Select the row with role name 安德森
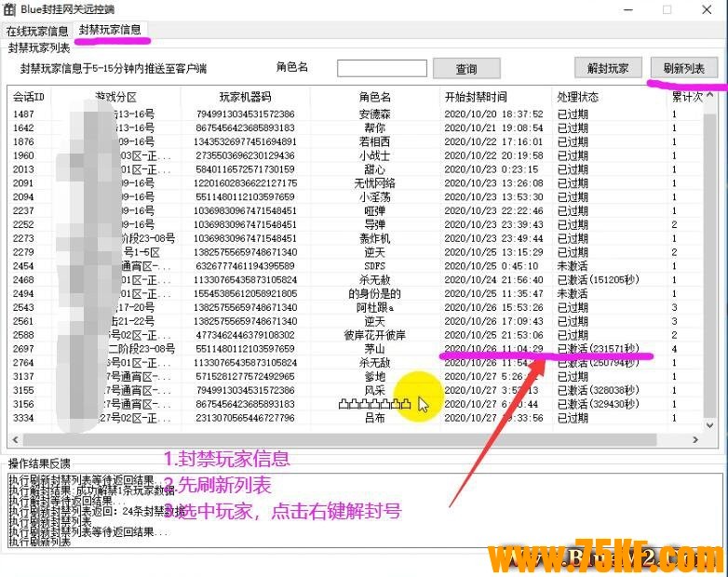The height and width of the screenshot is (577, 728). (x=374, y=114)
